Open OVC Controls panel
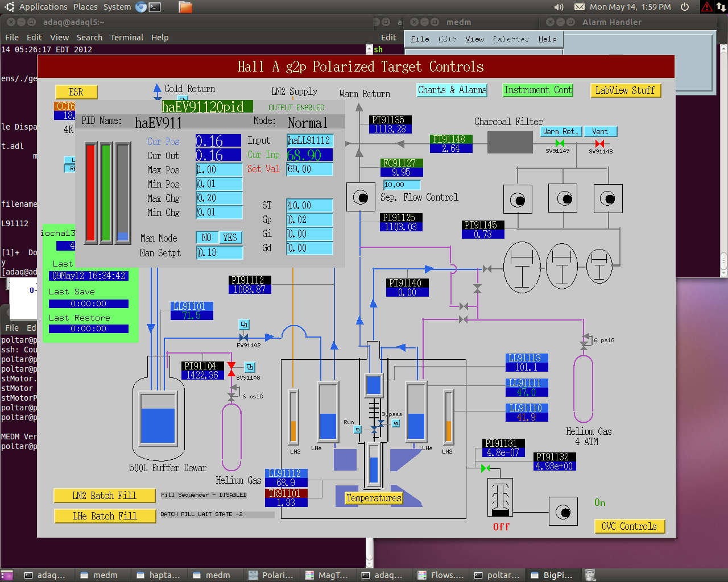728x582 pixels. pos(629,526)
